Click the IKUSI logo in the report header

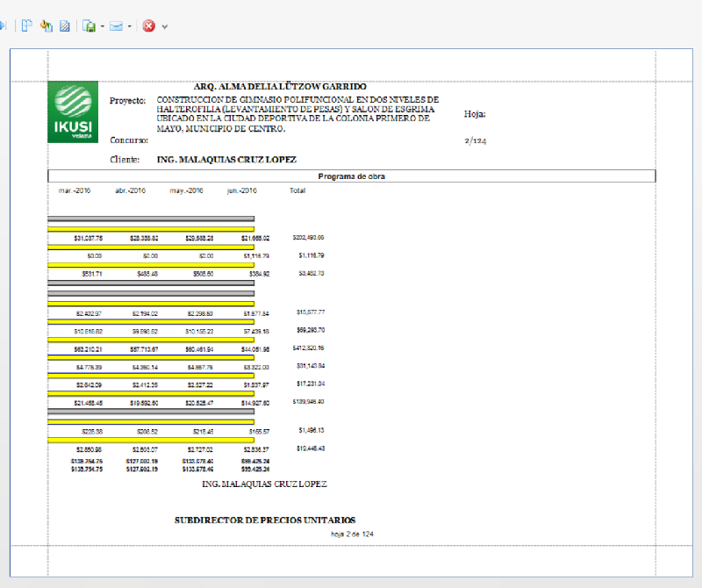[x=74, y=111]
